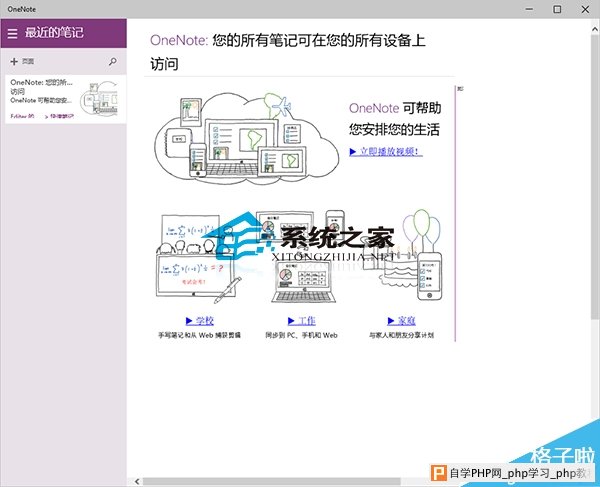The height and width of the screenshot is (487, 600).
Task: Open the 家庭 link
Action: coord(401,321)
